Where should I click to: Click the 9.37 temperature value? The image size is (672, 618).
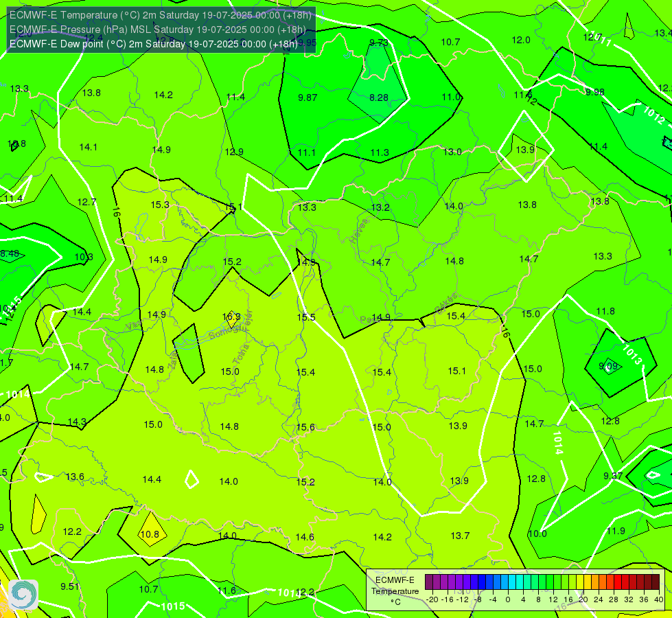click(613, 476)
